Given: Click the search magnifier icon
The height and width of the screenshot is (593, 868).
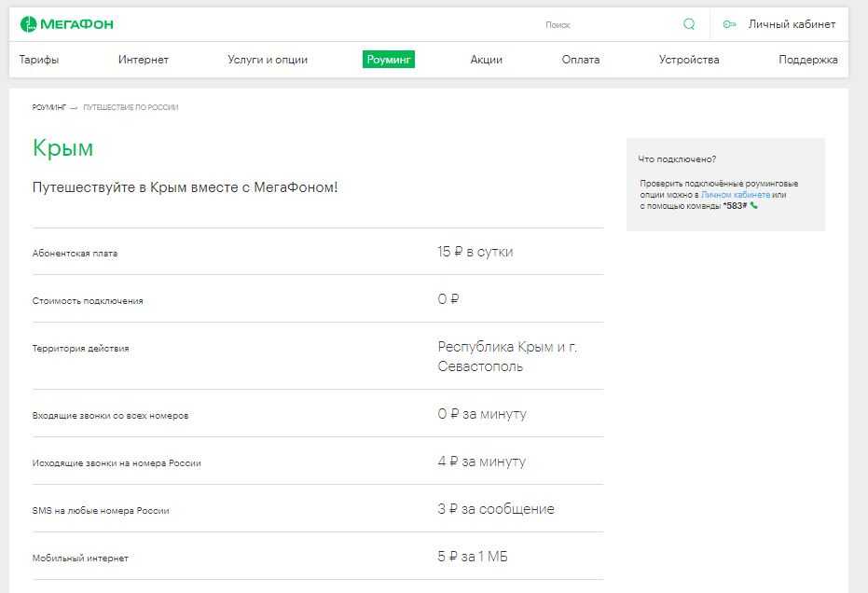Looking at the screenshot, I should pos(689,24).
